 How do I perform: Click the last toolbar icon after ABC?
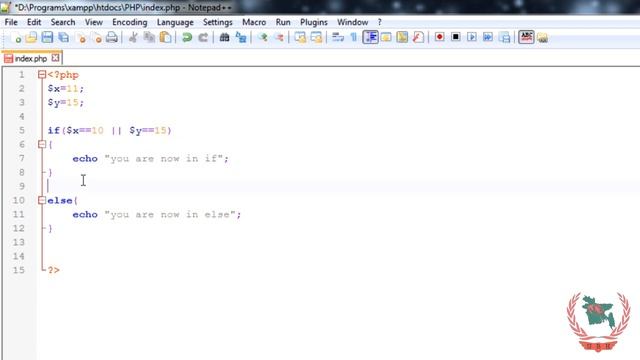(x=542, y=38)
